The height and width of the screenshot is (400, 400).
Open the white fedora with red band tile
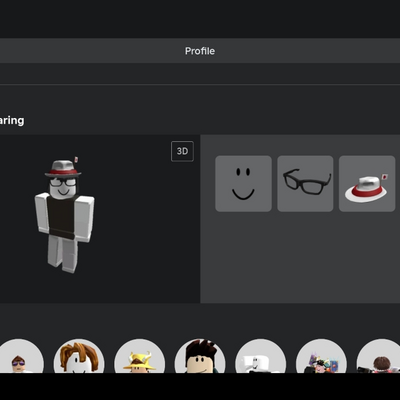point(367,184)
